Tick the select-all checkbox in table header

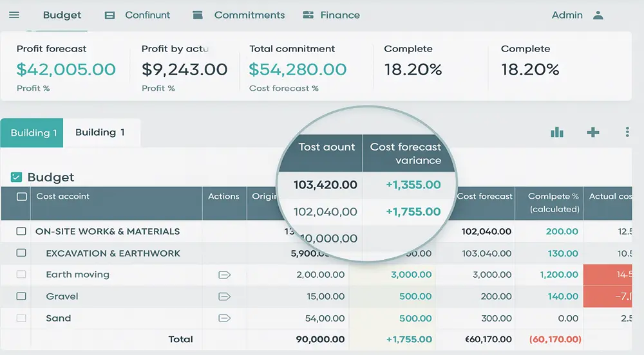pos(21,197)
